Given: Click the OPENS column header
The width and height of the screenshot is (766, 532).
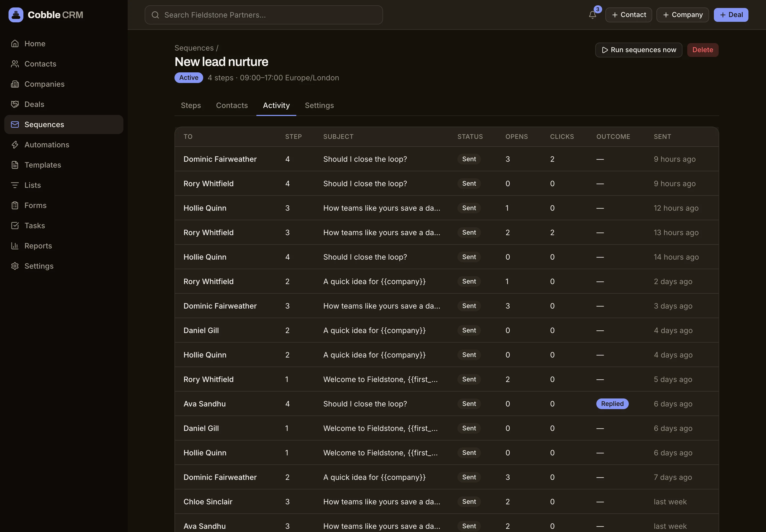Looking at the screenshot, I should pos(516,137).
